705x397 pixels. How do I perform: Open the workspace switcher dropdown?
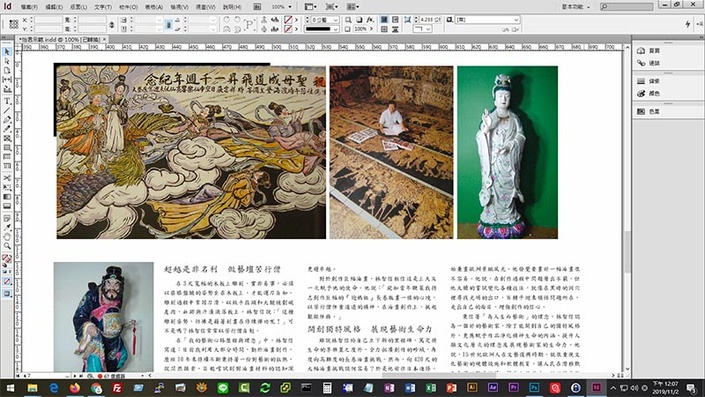click(x=576, y=7)
